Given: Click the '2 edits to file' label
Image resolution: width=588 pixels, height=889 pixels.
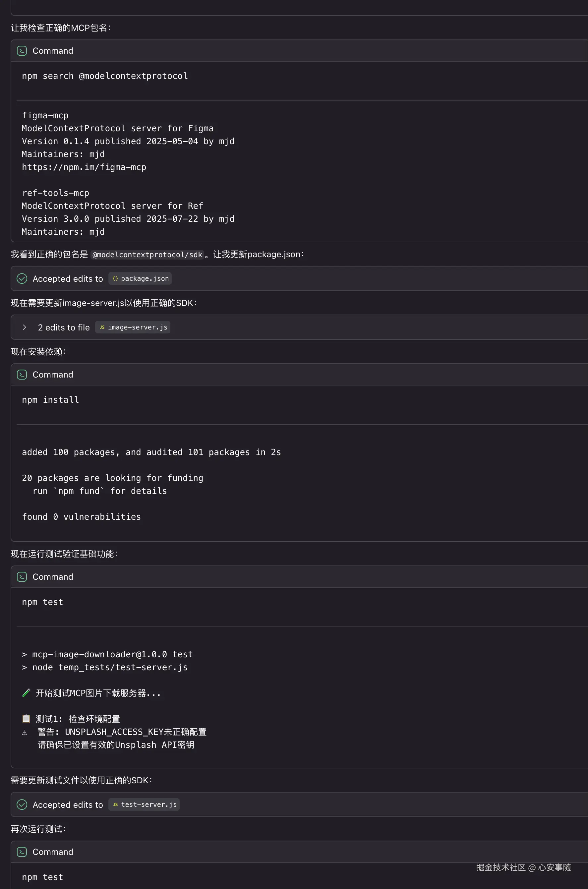Looking at the screenshot, I should pos(64,328).
